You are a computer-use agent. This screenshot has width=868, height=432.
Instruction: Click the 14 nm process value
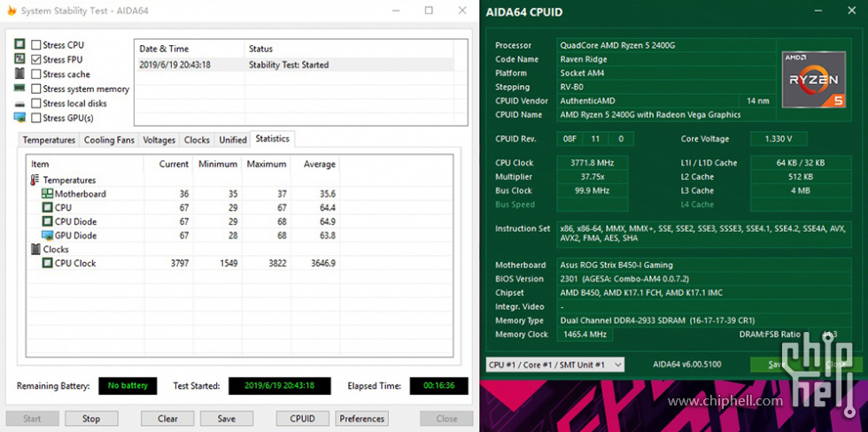click(757, 101)
